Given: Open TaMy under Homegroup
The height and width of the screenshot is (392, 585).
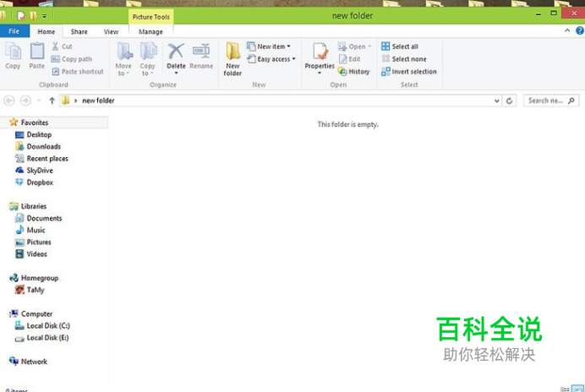Looking at the screenshot, I should 35,290.
